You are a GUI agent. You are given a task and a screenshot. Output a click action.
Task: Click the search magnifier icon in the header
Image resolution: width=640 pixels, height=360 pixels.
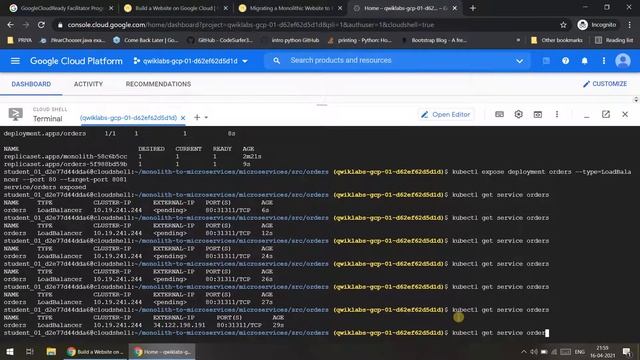pos(276,60)
